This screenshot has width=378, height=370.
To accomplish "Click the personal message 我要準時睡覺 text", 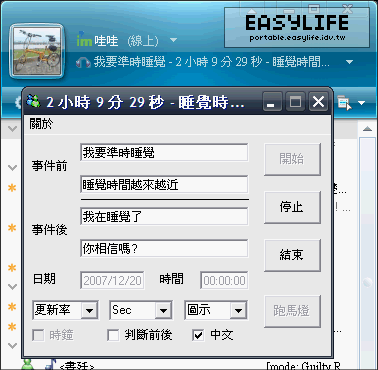I will point(130,62).
